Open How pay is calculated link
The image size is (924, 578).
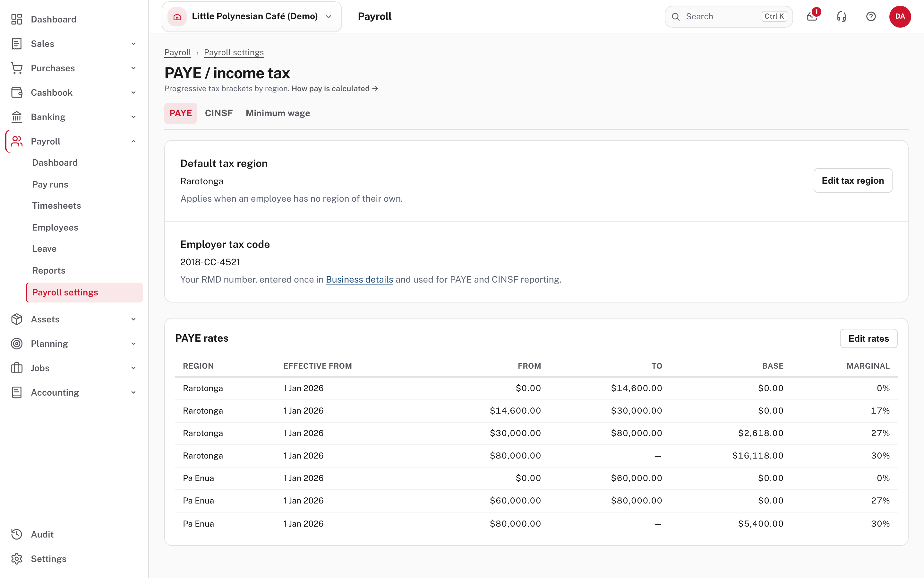click(335, 89)
